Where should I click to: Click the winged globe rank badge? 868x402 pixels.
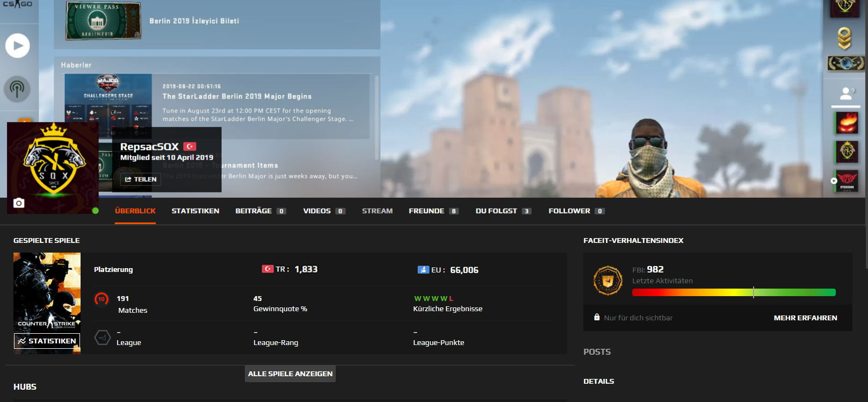click(846, 63)
